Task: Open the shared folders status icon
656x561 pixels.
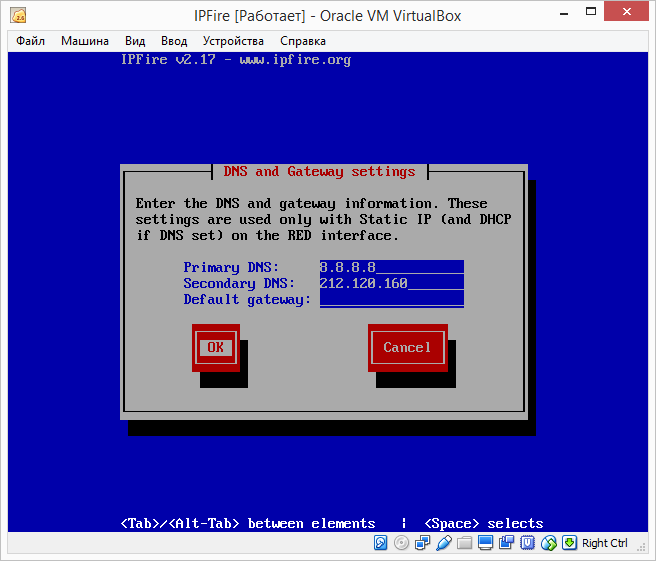Action: [464, 543]
